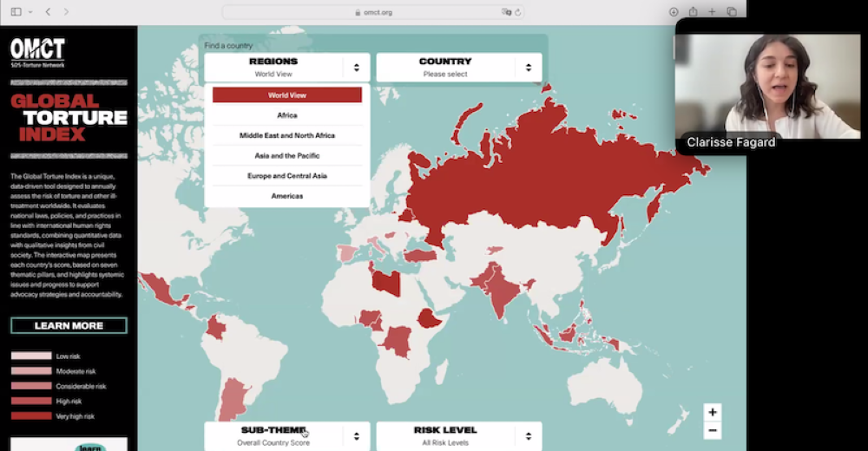Viewport: 868px width, 451px height.
Task: Go forward with the browser forward arrow
Action: (x=66, y=11)
